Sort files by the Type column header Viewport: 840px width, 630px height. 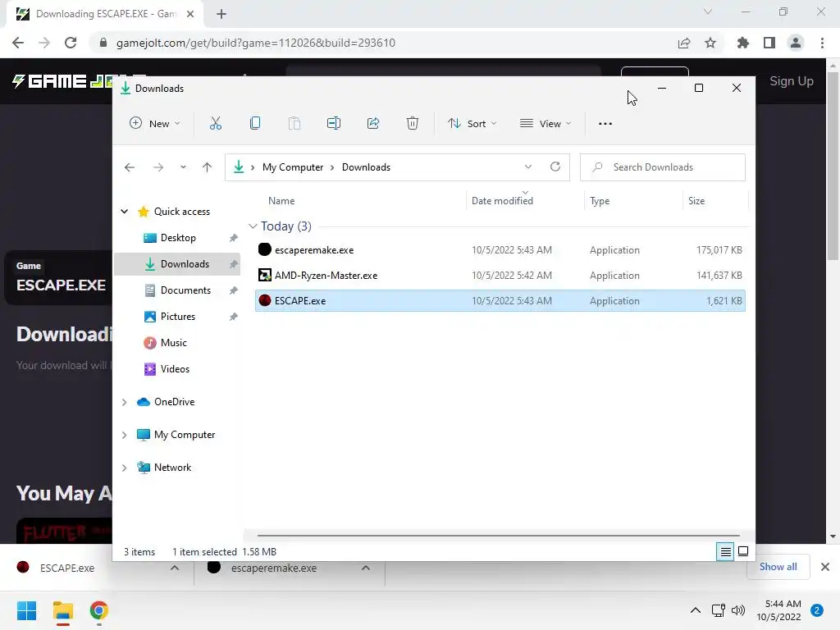point(600,201)
